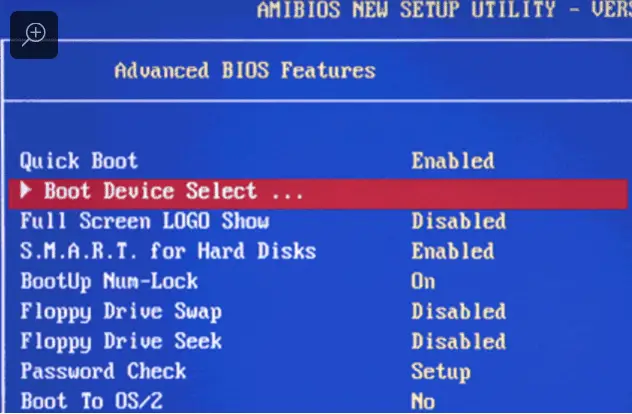Toggle S.M.A.R.T. for Hard Disks Enabled value
632x414 pixels.
pos(453,251)
